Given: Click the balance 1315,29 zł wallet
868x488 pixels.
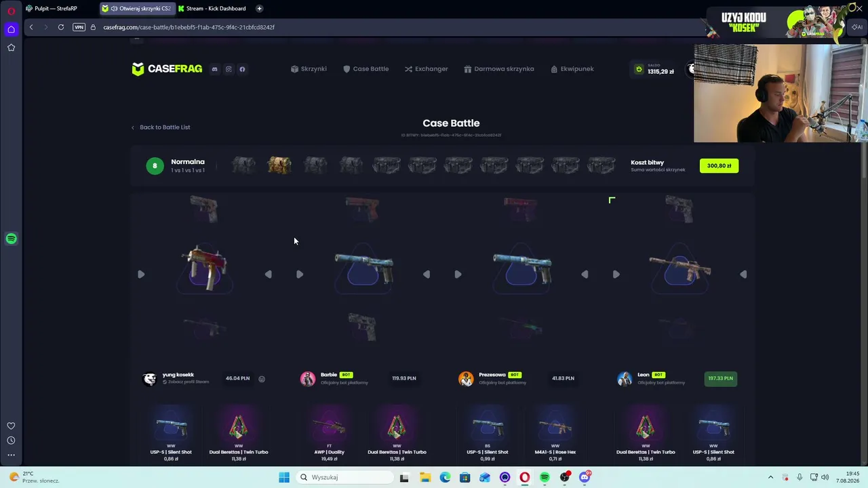Looking at the screenshot, I should point(654,69).
